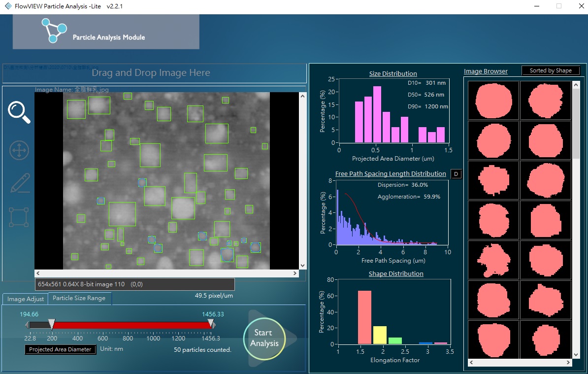Viewport: 588px width, 374px height.
Task: Select the pencil draw tool
Action: [x=19, y=183]
